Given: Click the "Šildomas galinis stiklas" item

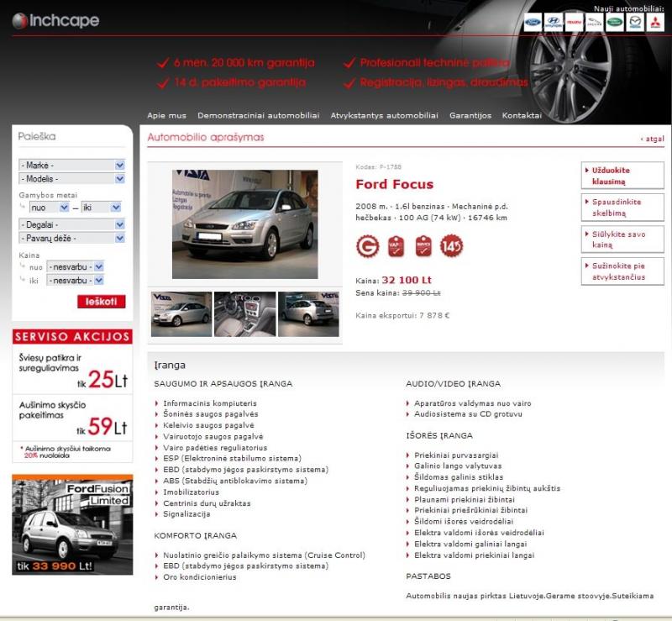Looking at the screenshot, I should point(459,477).
